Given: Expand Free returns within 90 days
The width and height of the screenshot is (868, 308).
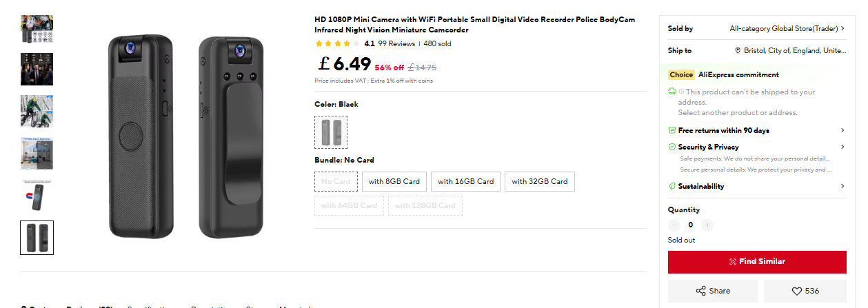Looking at the screenshot, I should tap(842, 130).
